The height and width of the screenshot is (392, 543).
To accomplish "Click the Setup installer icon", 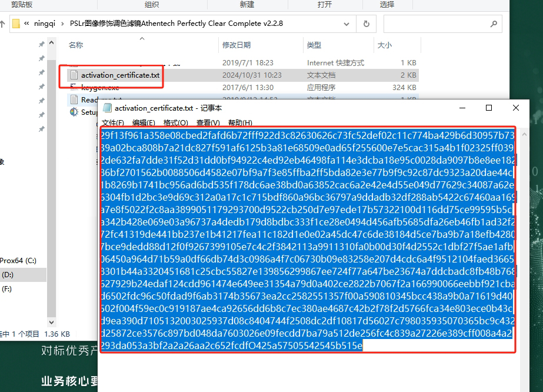I will tap(74, 112).
